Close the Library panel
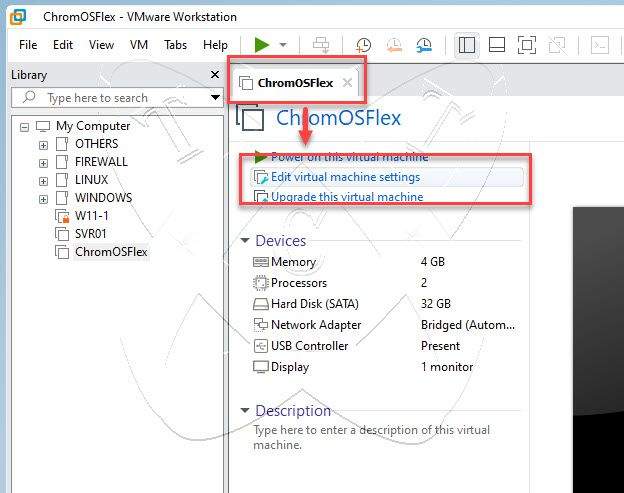Viewport: 624px width, 493px height. [215, 74]
